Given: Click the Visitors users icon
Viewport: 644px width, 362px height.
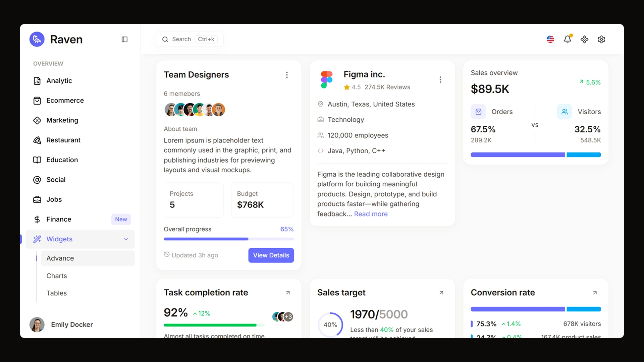Looking at the screenshot, I should click(565, 112).
